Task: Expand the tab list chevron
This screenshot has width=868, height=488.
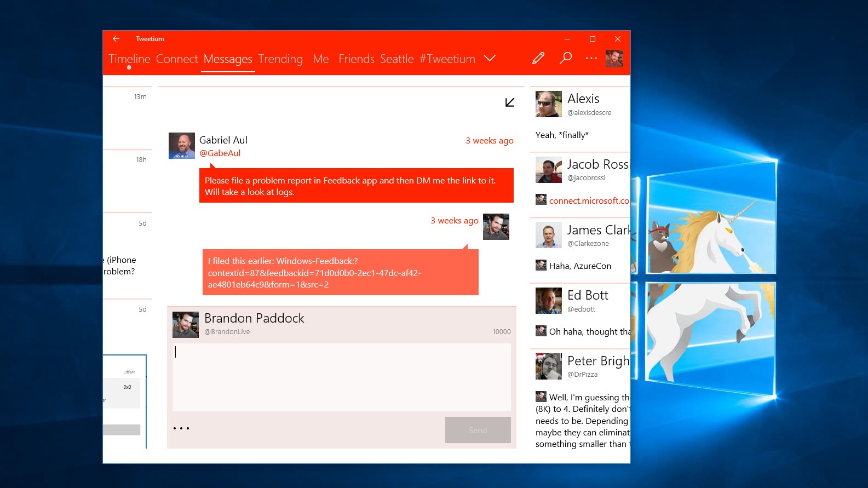Action: [490, 58]
